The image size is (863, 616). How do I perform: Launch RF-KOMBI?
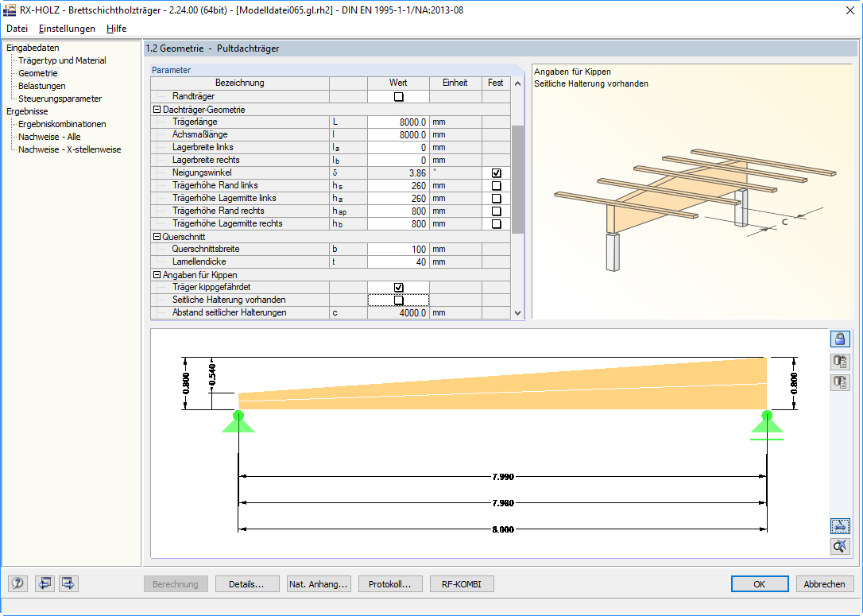(x=462, y=584)
